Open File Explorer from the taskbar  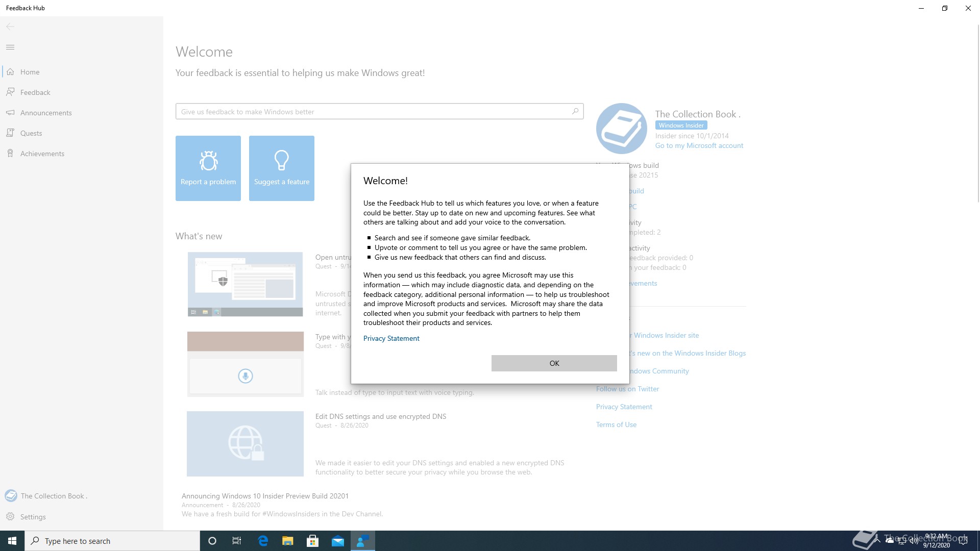click(287, 541)
